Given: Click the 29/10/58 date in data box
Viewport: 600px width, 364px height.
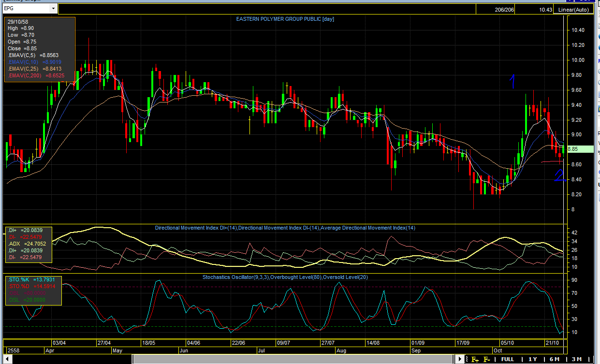Looking at the screenshot, I should tap(17, 22).
